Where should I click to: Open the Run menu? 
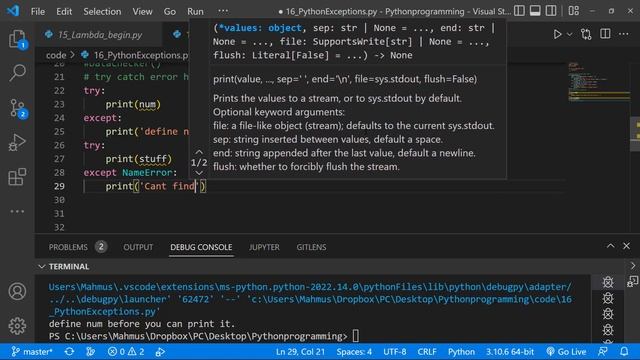click(x=195, y=11)
